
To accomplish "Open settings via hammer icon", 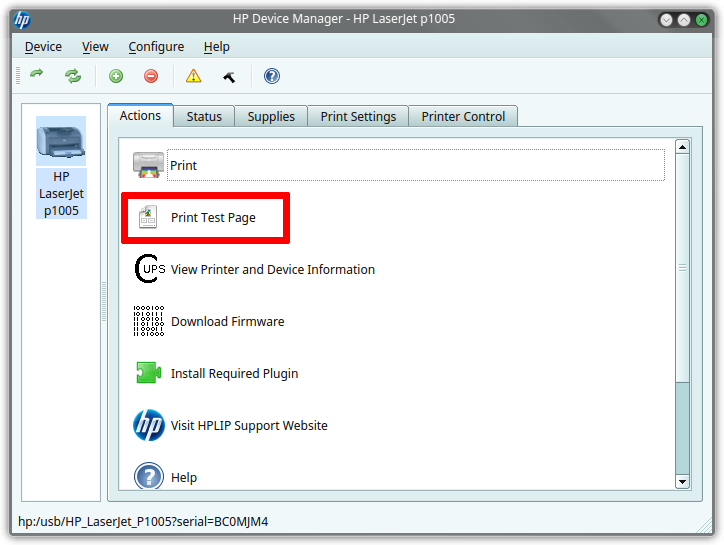I will [229, 77].
